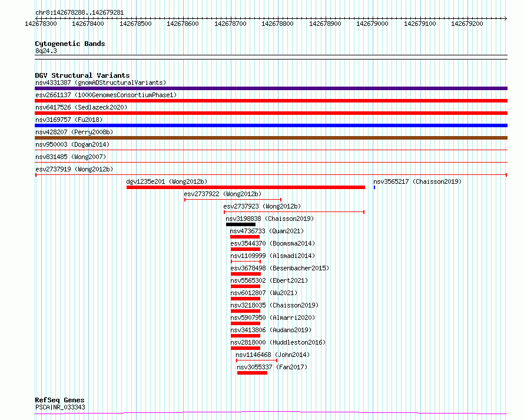Viewport: 524px width, 420px height.
Task: Click the small blue nsv3565217 Chaisson2019 marker
Action: tap(374, 187)
